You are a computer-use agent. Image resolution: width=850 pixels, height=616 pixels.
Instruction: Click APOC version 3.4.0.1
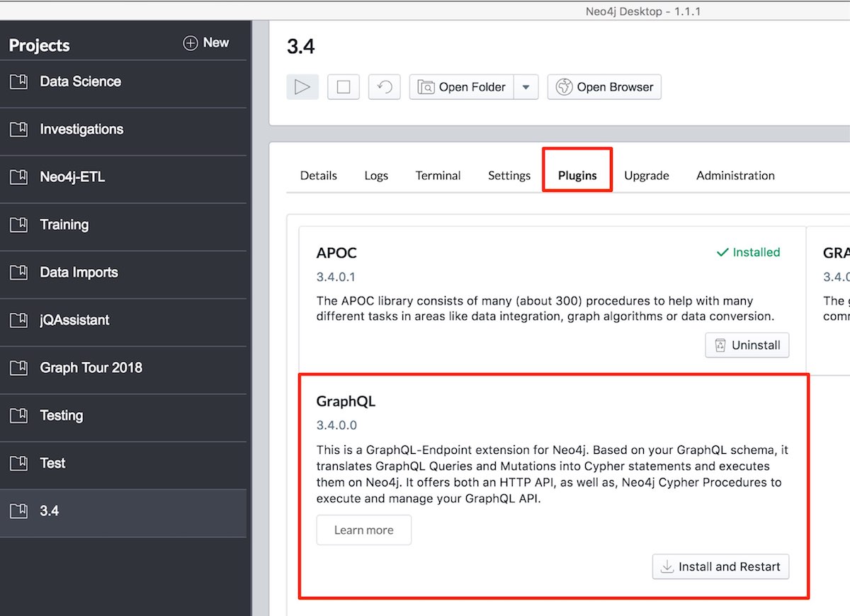click(336, 277)
